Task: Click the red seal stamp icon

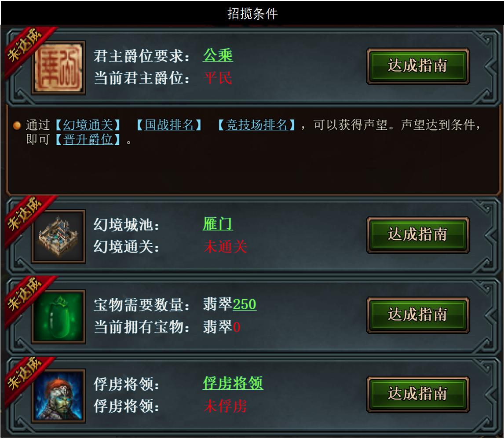Action: 58,68
